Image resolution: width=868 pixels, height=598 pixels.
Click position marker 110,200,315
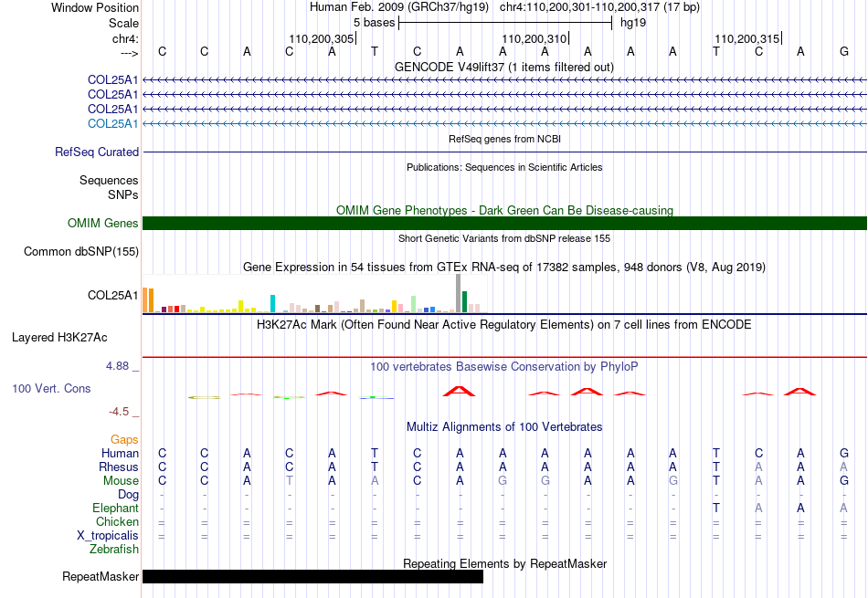point(746,38)
